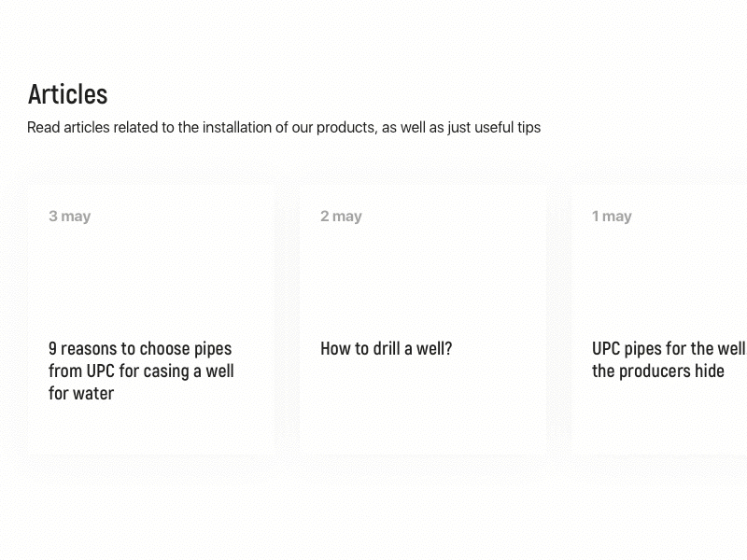
Task: Click the first line of the leftmost article title
Action: (140, 348)
